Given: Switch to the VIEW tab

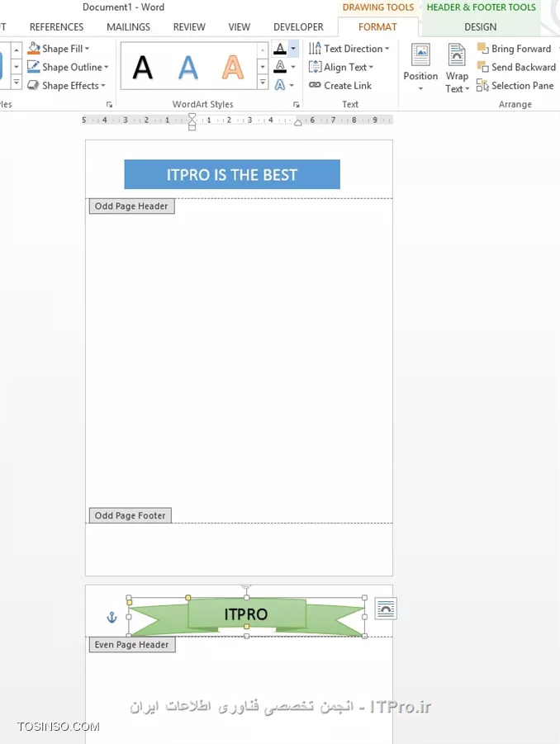Looking at the screenshot, I should 240,27.
